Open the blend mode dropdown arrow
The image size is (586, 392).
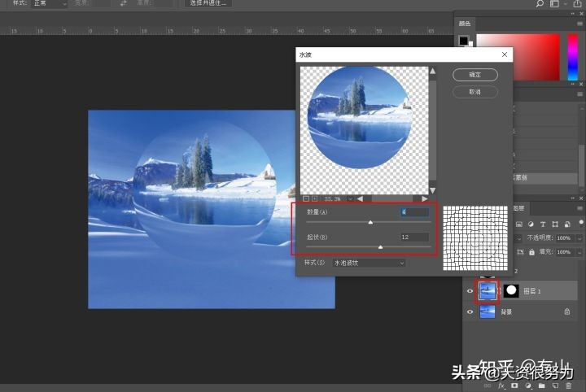[518, 237]
